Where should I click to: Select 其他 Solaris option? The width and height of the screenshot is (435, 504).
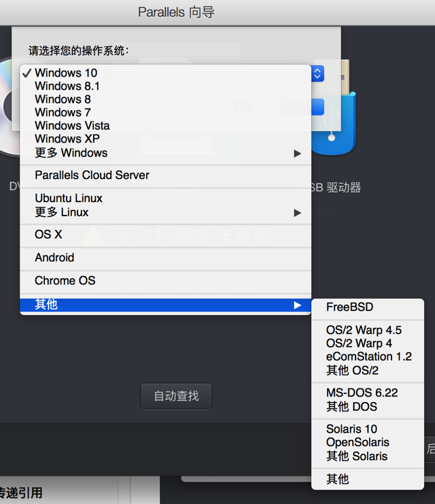(x=368, y=456)
